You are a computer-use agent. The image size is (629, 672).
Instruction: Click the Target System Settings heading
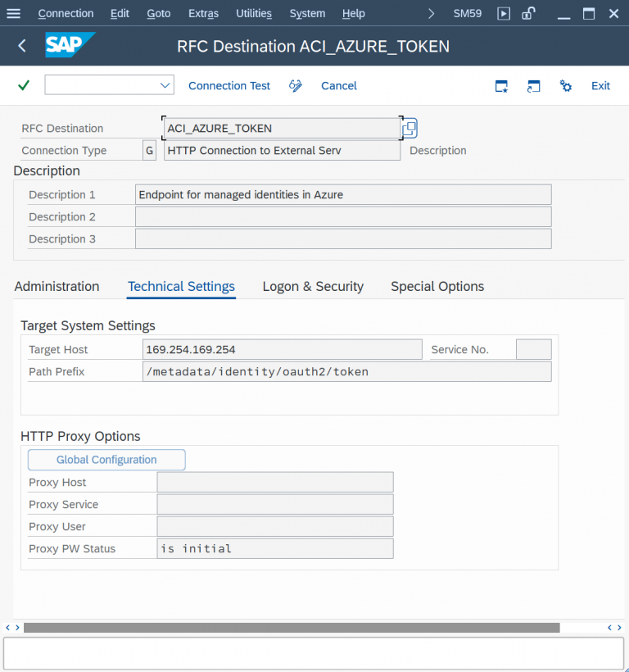click(x=88, y=325)
